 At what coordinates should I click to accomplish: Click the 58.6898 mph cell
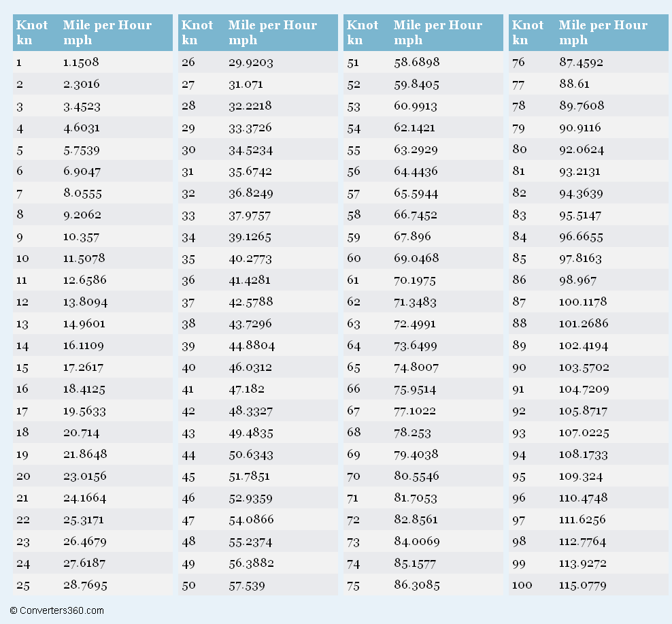click(416, 63)
